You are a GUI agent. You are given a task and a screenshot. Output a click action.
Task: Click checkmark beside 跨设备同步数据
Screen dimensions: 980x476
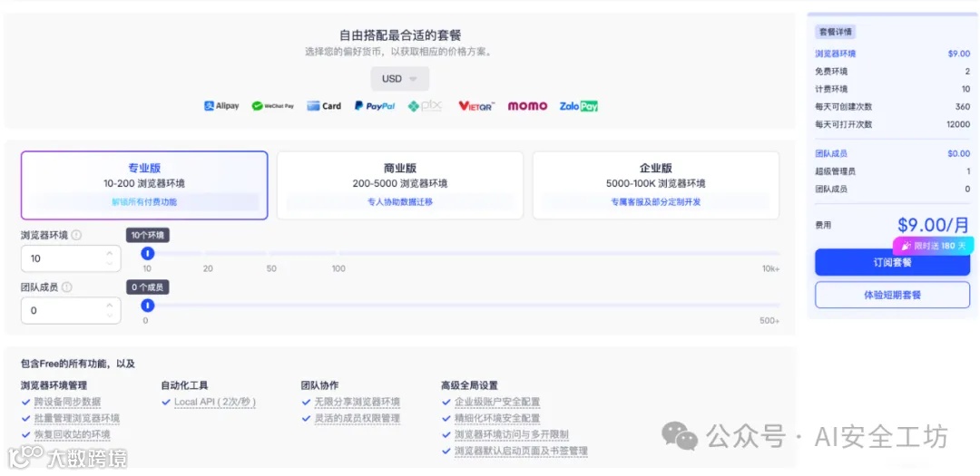(25, 402)
